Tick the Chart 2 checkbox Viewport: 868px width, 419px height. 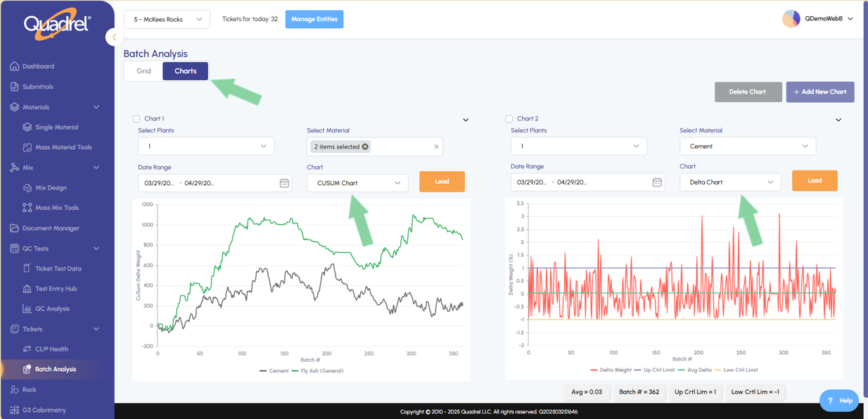click(x=509, y=119)
